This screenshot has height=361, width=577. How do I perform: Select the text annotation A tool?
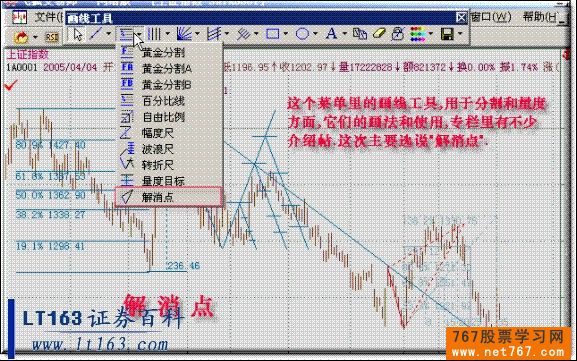(x=331, y=34)
